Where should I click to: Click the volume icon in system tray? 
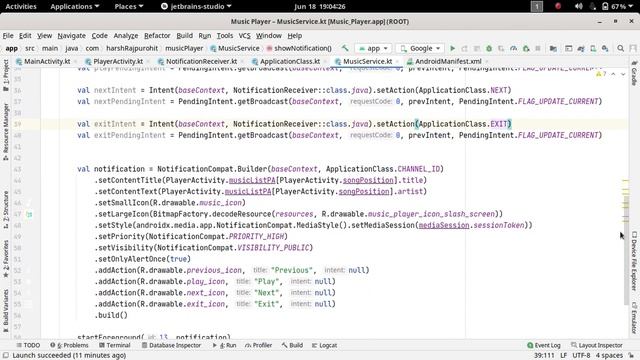pyautogui.click(x=578, y=6)
